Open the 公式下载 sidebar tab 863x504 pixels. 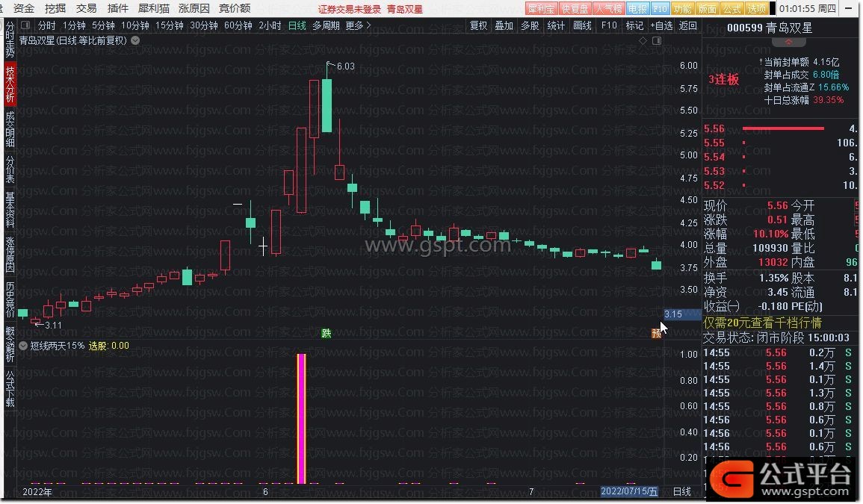(10, 389)
